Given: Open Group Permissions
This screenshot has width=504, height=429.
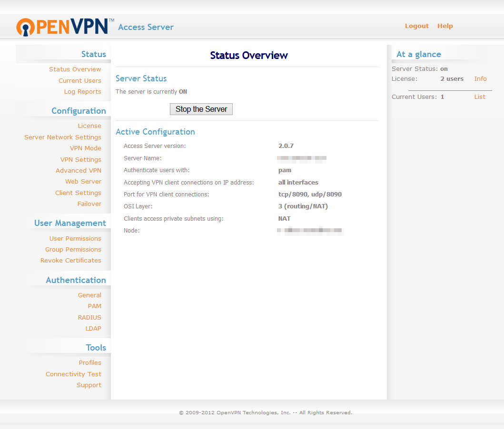Looking at the screenshot, I should pyautogui.click(x=73, y=250).
